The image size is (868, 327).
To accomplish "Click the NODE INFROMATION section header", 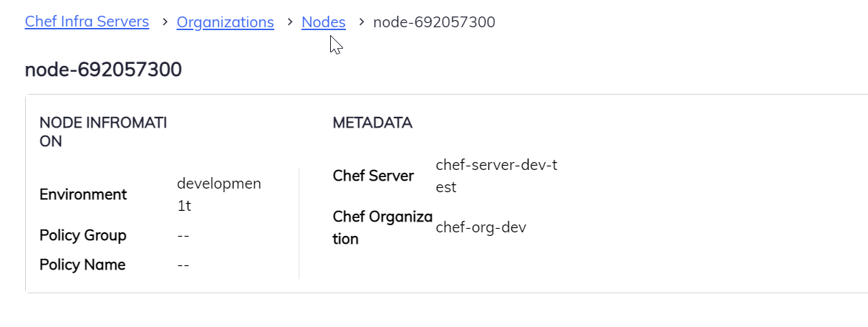I will (103, 132).
